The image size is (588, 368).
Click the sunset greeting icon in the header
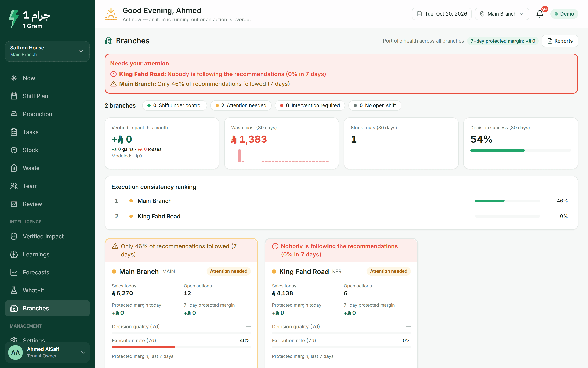coord(111,14)
